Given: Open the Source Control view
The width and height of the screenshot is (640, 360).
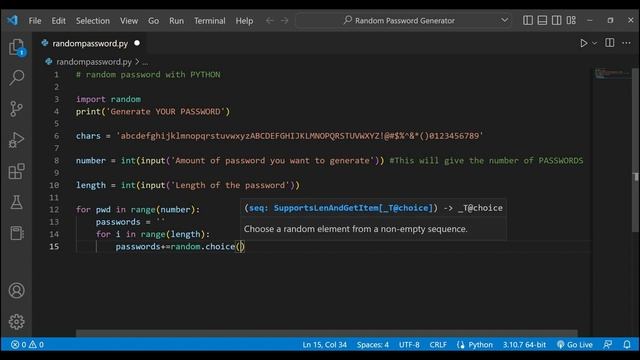Looking at the screenshot, I should [x=17, y=109].
